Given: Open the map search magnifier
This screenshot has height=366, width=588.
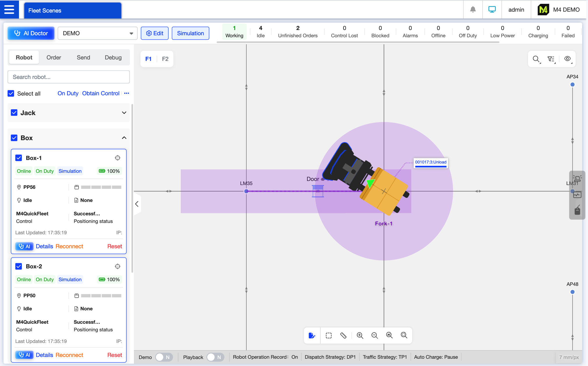Looking at the screenshot, I should [x=536, y=59].
